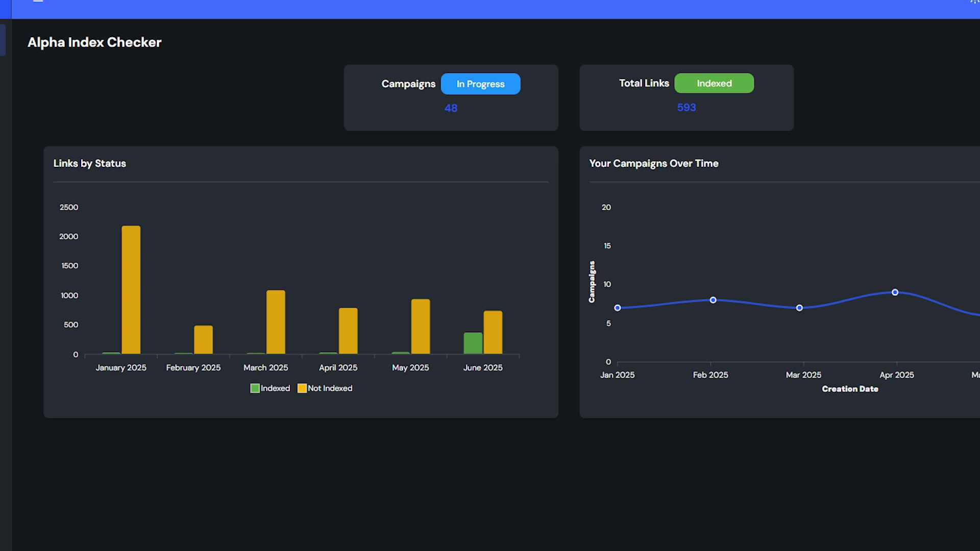Screen dimensions: 980x551
Task: Select June 2025 Not Indexed yellow bar
Action: [x=493, y=332]
